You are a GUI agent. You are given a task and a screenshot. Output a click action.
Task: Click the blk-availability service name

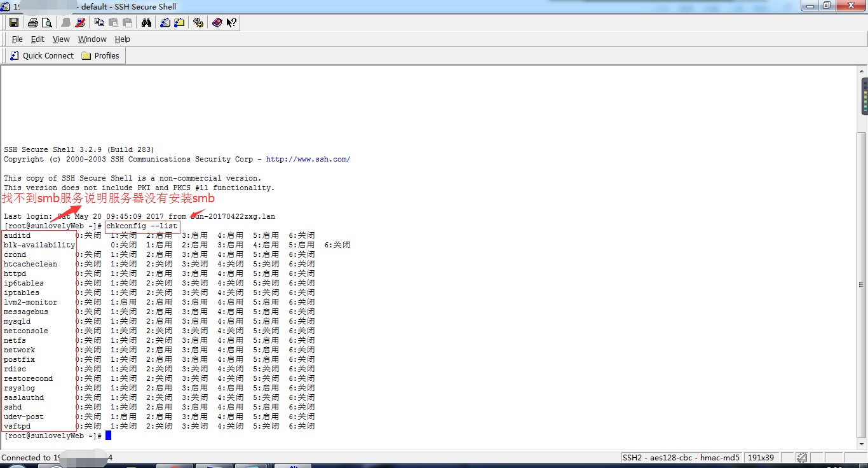coord(39,245)
